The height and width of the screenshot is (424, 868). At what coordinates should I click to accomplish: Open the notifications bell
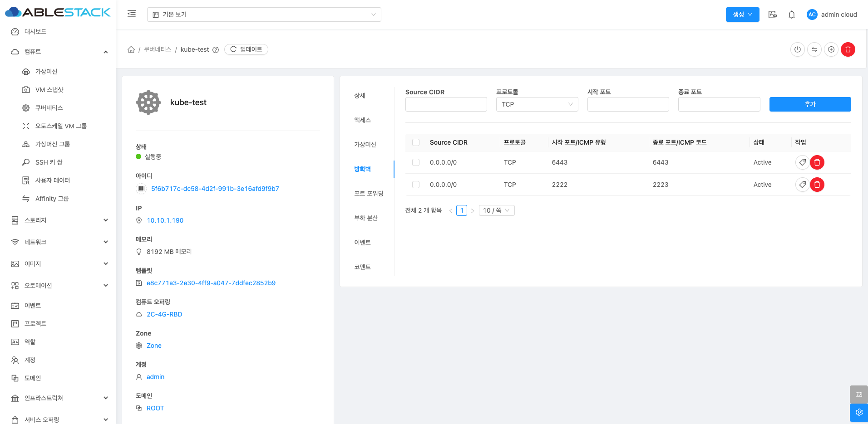click(791, 15)
